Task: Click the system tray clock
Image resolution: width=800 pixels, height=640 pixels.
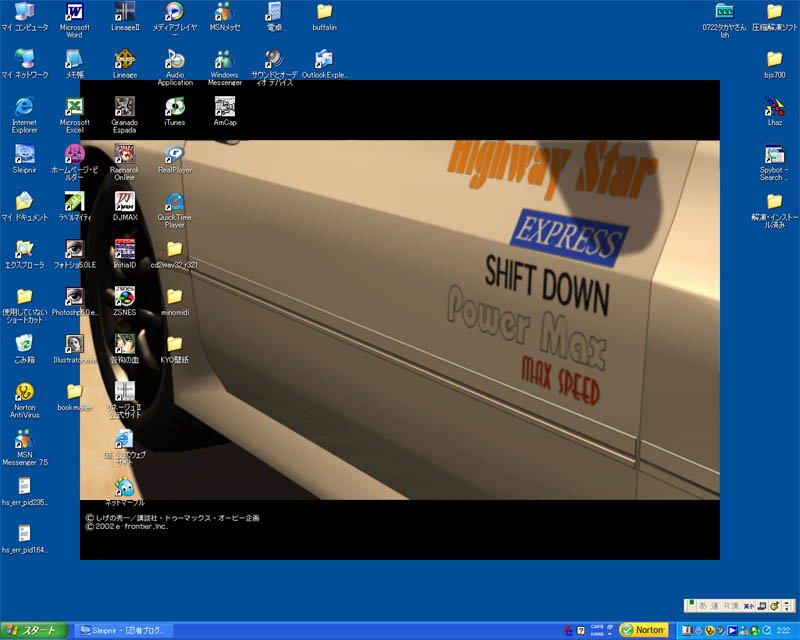Action: pyautogui.click(x=782, y=630)
